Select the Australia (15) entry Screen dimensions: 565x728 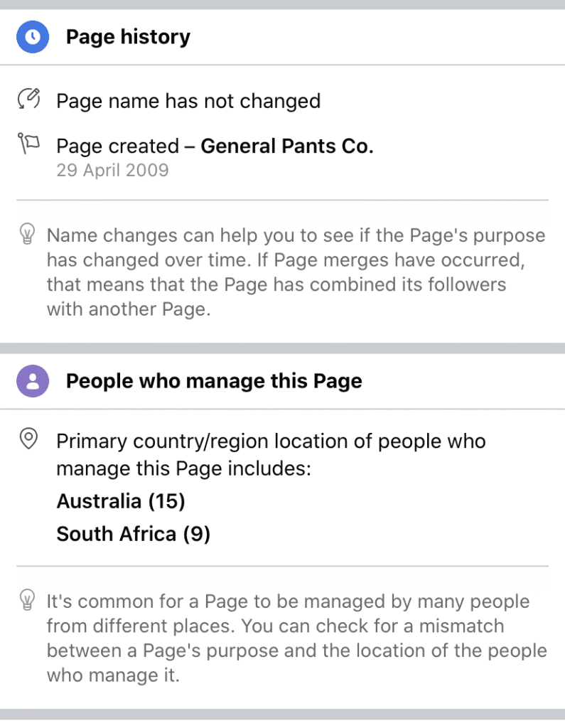point(121,501)
